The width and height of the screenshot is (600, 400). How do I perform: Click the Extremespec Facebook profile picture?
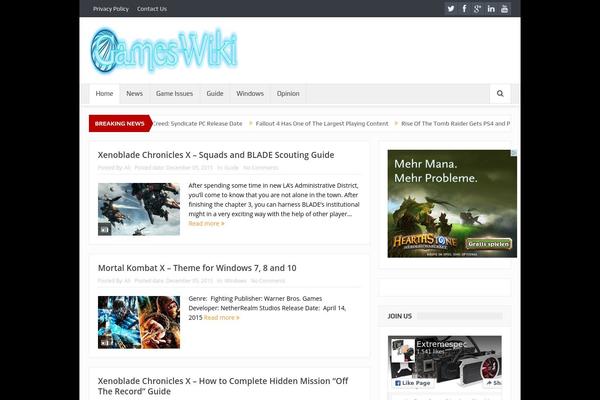(403, 350)
